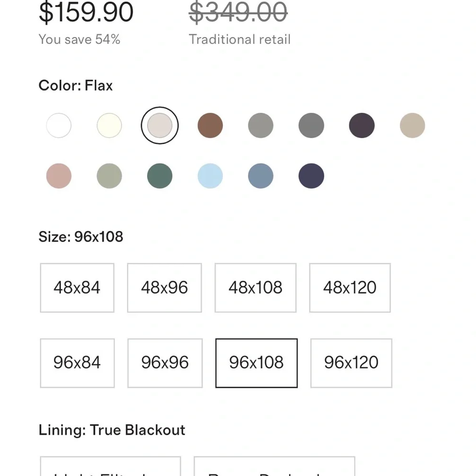Choose the navy color swatch

pyautogui.click(x=311, y=176)
